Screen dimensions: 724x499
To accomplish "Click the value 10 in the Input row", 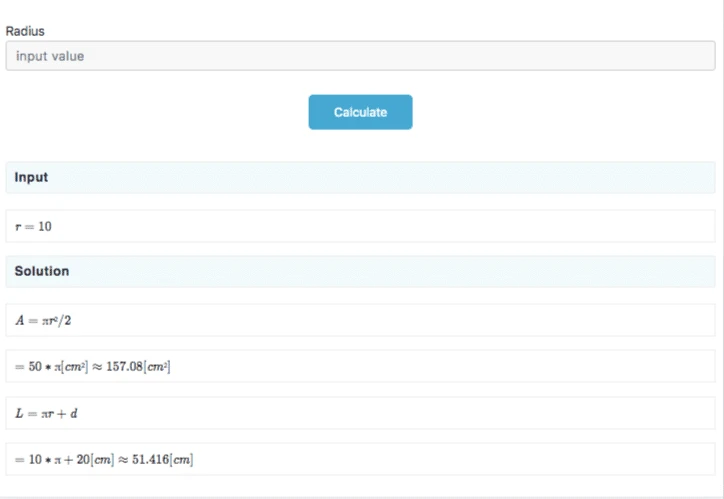I will pos(45,227).
